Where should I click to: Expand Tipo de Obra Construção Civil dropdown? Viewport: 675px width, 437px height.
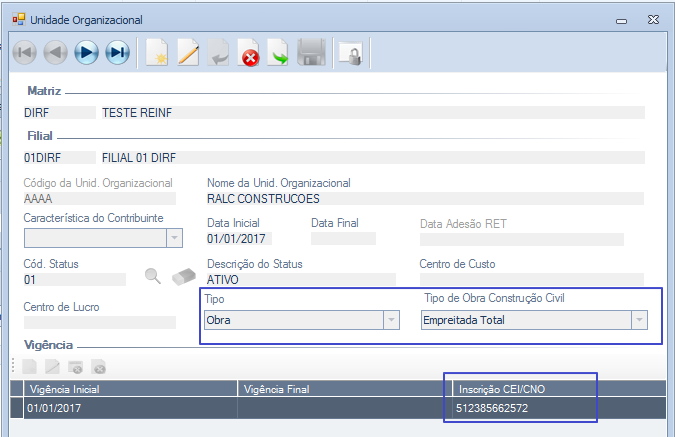(x=639, y=320)
